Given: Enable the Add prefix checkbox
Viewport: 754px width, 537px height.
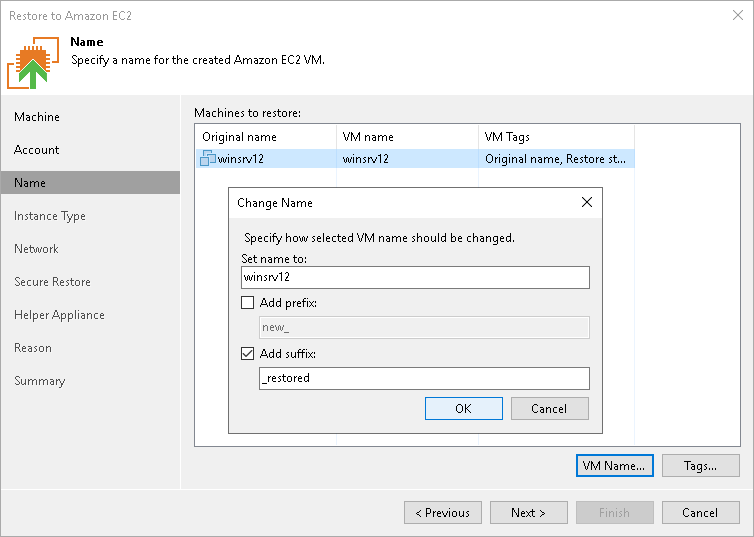Looking at the screenshot, I should (x=247, y=303).
